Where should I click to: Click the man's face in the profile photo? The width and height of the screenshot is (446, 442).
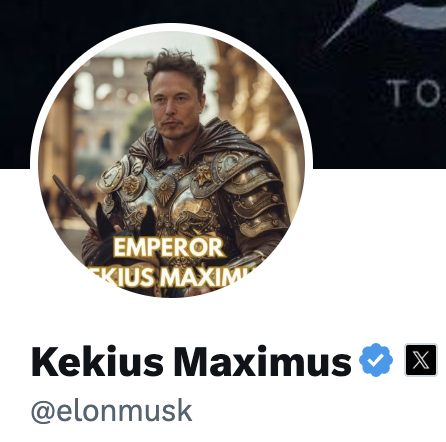[175, 105]
